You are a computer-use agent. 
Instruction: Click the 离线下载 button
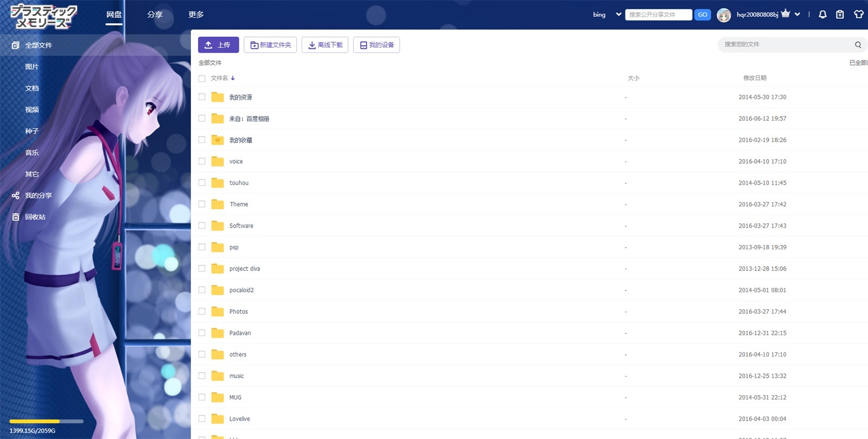pos(325,45)
